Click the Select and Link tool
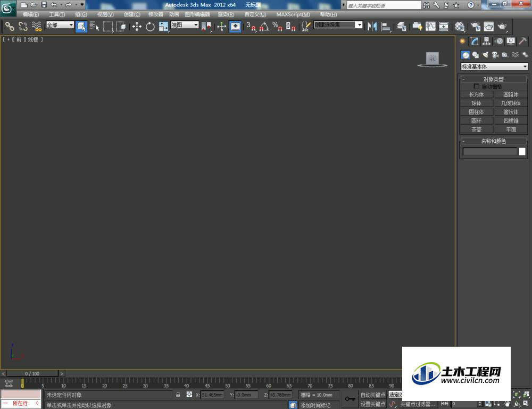Image resolution: width=532 pixels, height=409 pixels. pos(10,26)
